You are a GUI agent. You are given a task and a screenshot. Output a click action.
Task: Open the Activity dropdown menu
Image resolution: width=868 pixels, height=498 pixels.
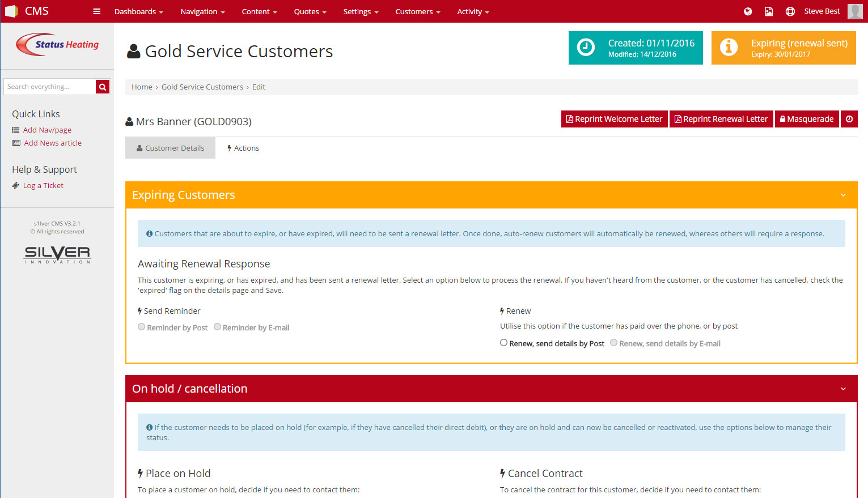coord(473,11)
